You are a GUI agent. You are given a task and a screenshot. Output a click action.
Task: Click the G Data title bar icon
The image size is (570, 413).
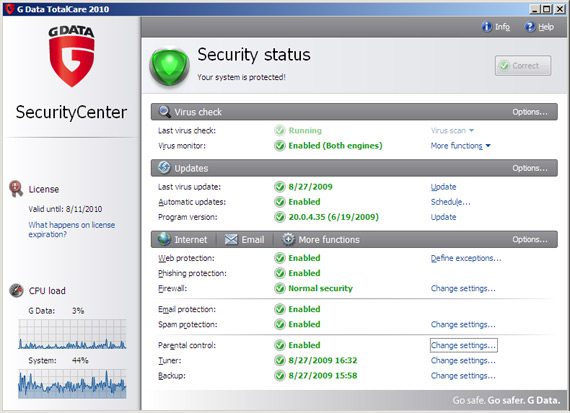pos(9,9)
